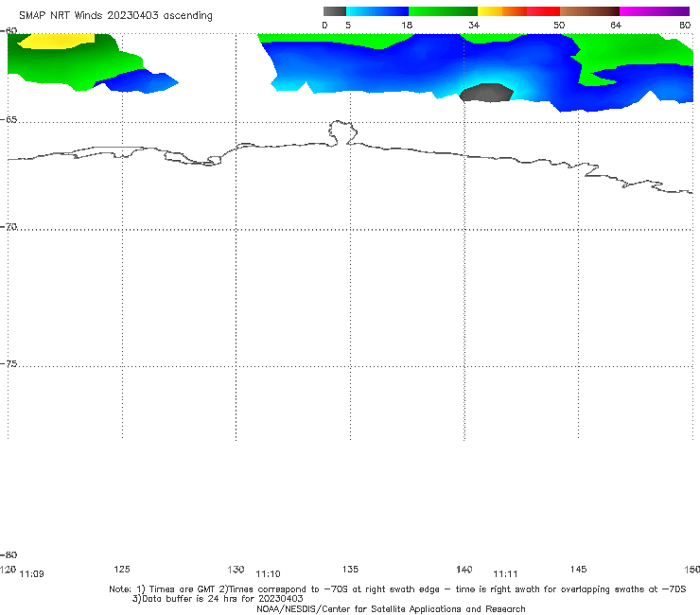Click the brown 50–64 colorbar segment
This screenshot has height=615, width=700.
pyautogui.click(x=589, y=11)
